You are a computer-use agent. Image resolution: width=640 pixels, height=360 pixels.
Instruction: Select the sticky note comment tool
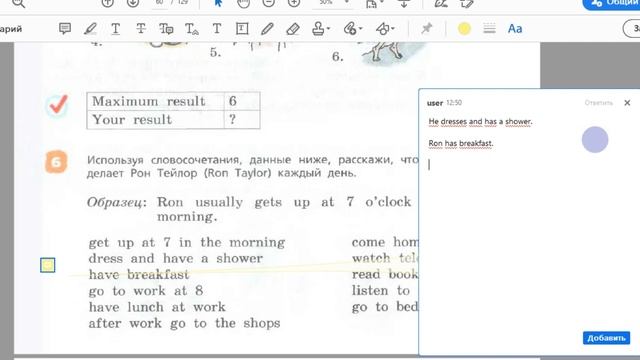click(65, 29)
